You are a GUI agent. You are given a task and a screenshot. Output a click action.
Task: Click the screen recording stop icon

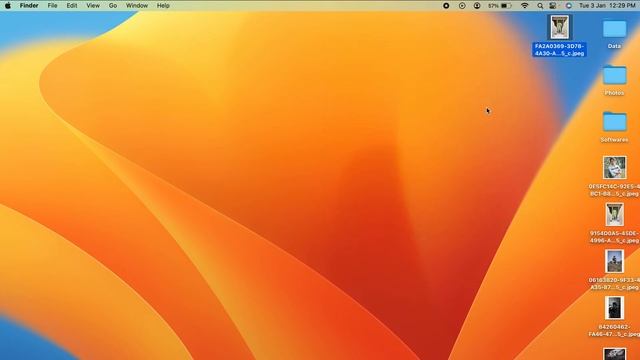click(x=446, y=6)
